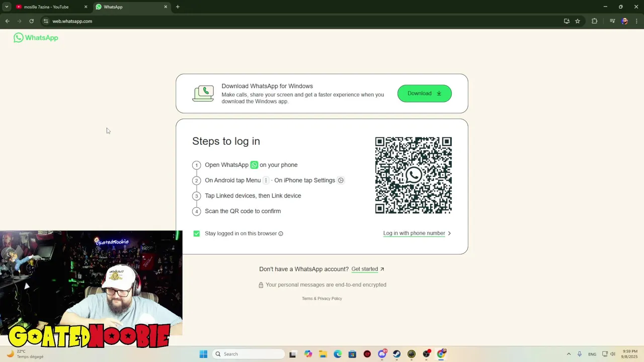Click the Steps to log in heading
Screen dimensions: 644x362
(226, 141)
